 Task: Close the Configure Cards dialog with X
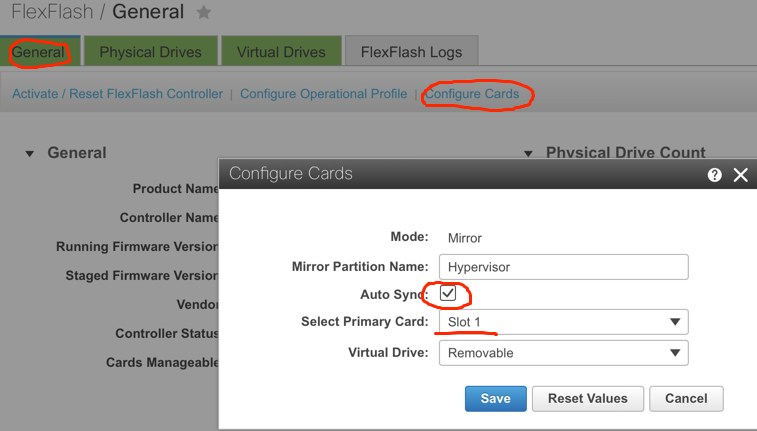(x=741, y=175)
